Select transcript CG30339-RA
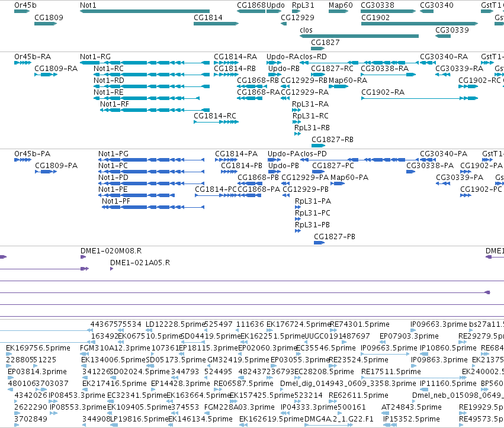The image size is (504, 428). [x=460, y=69]
